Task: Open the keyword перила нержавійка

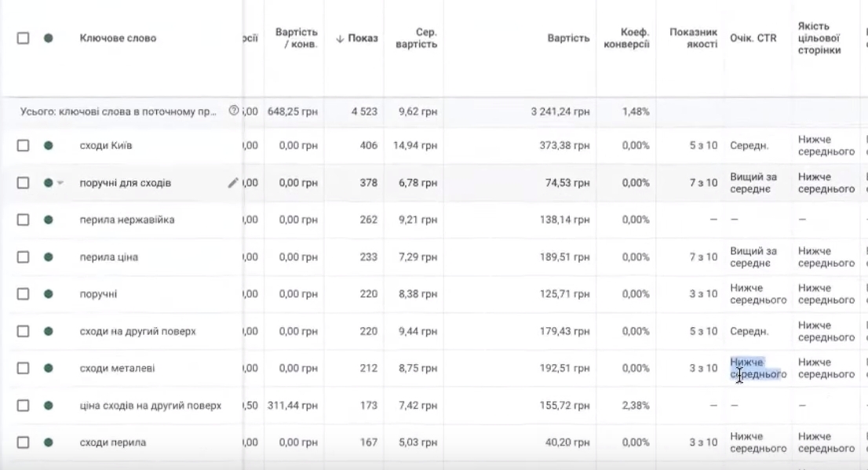Action: (126, 220)
